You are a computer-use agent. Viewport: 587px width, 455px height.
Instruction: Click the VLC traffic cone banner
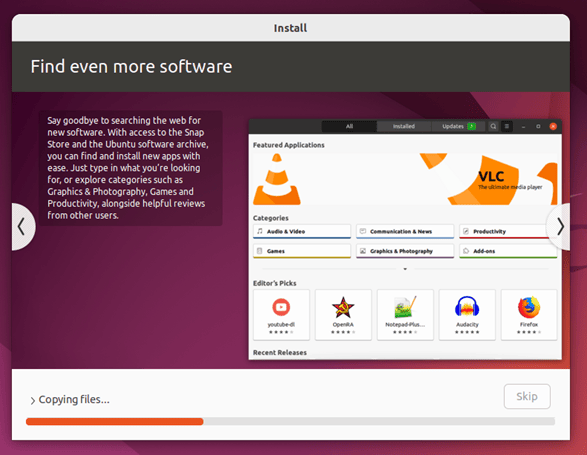click(x=405, y=179)
